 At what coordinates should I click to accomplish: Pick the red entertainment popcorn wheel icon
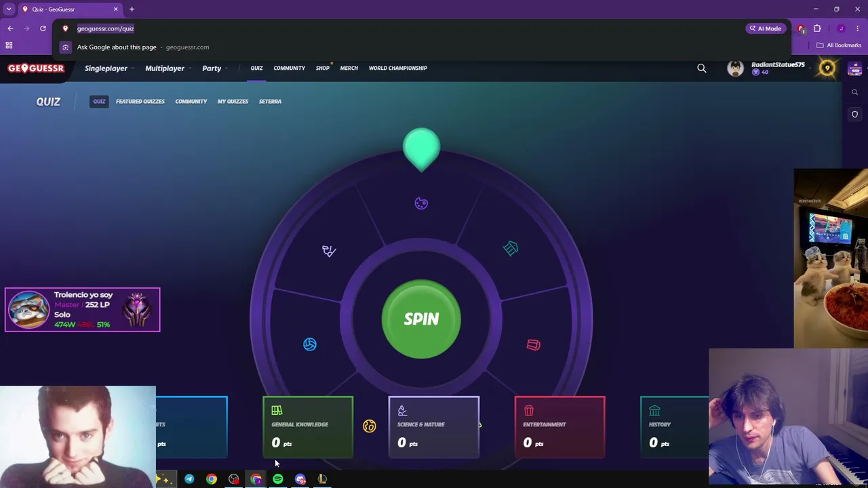(x=534, y=345)
